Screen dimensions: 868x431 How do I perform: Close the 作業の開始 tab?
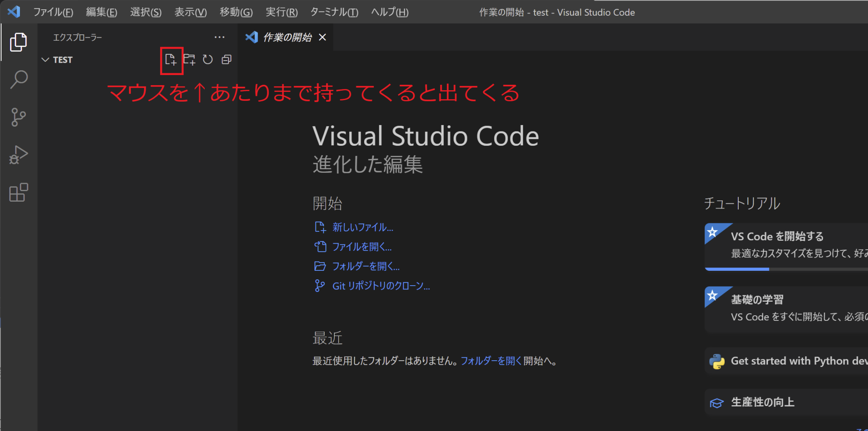[x=322, y=37]
